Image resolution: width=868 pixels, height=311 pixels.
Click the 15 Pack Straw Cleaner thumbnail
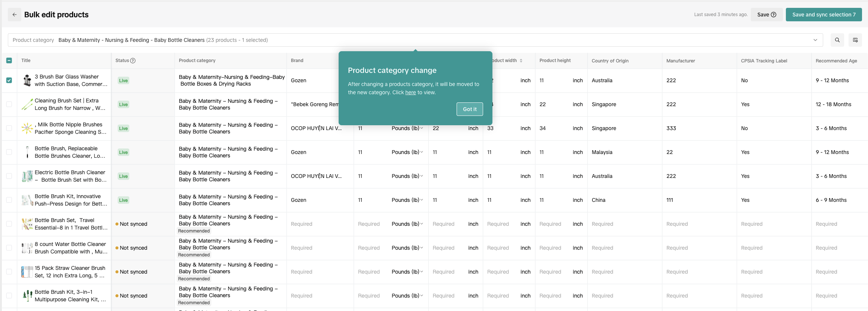click(x=27, y=272)
